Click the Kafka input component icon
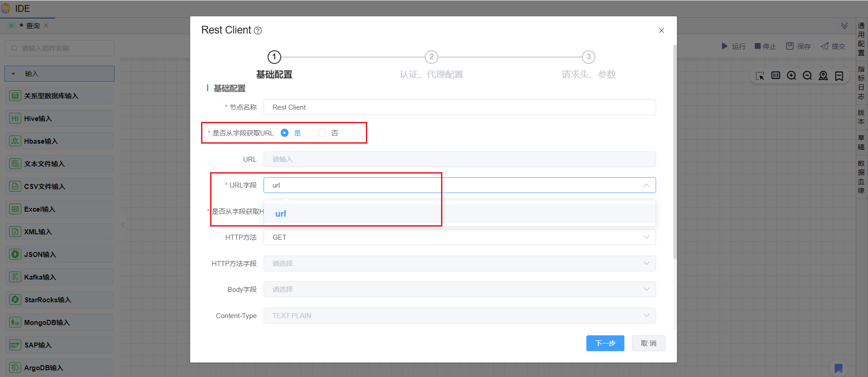This screenshot has width=868, height=377. (x=15, y=277)
